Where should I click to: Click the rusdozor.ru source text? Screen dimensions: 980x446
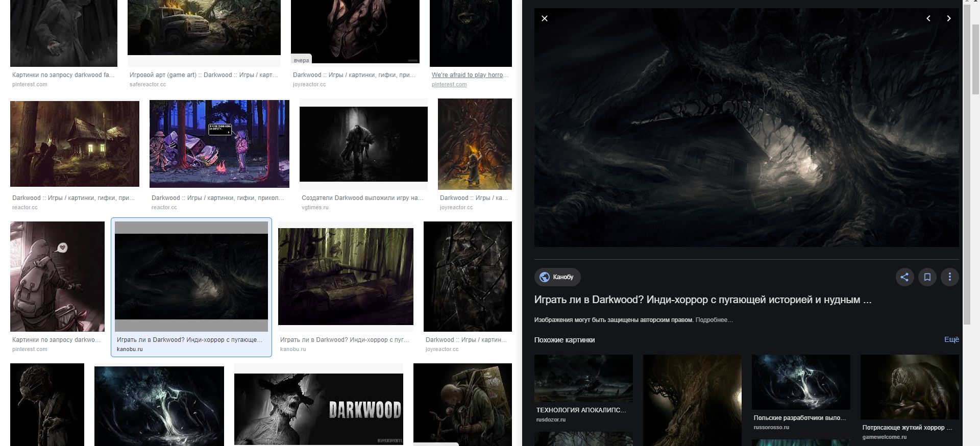point(551,420)
